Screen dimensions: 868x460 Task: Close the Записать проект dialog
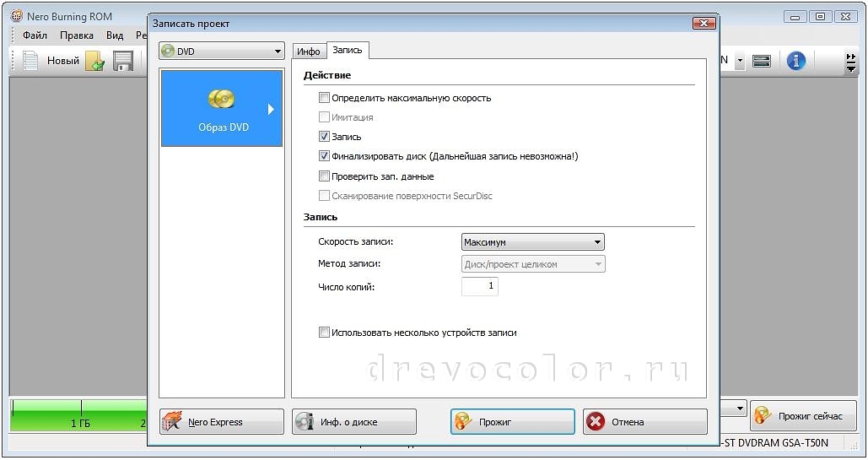coord(704,24)
